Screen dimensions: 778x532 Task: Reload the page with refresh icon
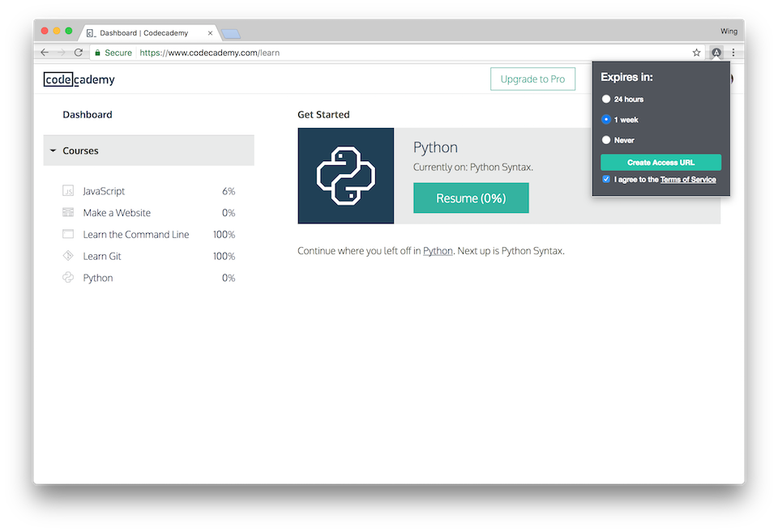79,53
